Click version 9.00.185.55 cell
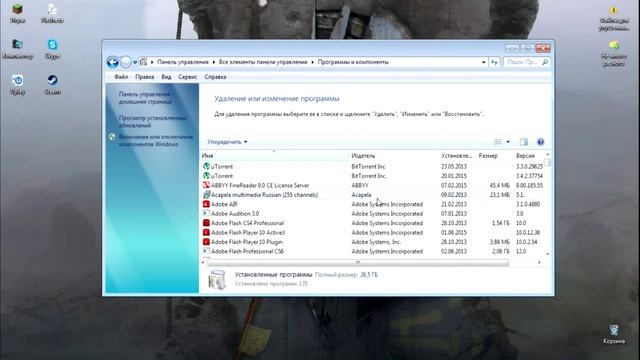This screenshot has width=640, height=360. coord(529,185)
